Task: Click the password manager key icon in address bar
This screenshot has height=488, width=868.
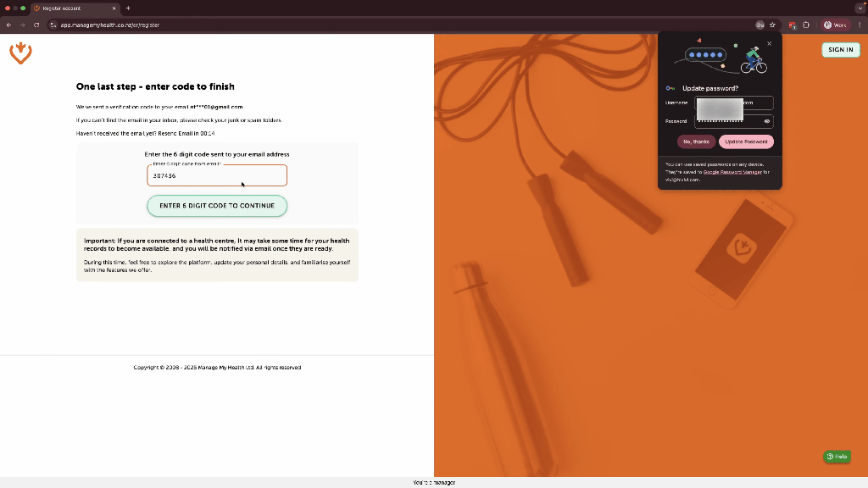Action: tap(760, 25)
